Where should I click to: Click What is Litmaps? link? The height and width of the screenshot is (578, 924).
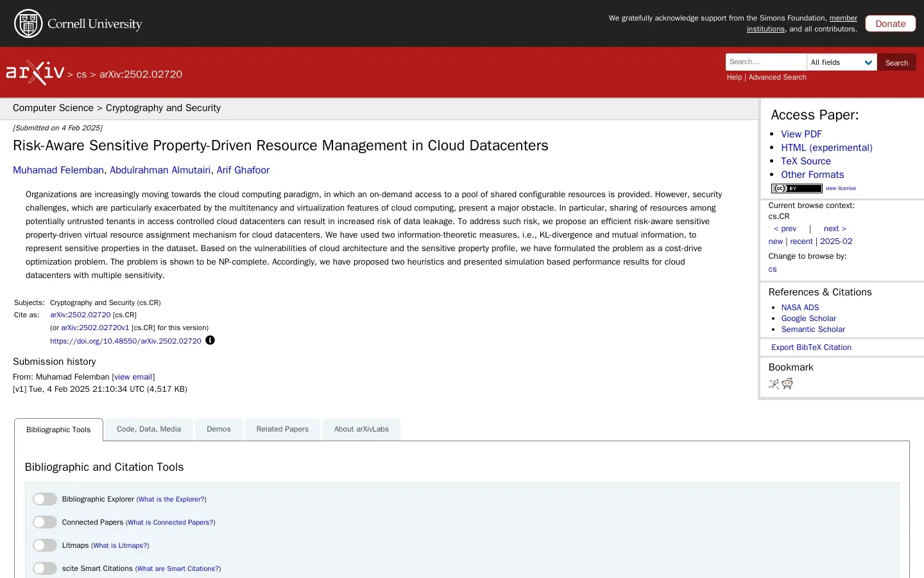[120, 545]
